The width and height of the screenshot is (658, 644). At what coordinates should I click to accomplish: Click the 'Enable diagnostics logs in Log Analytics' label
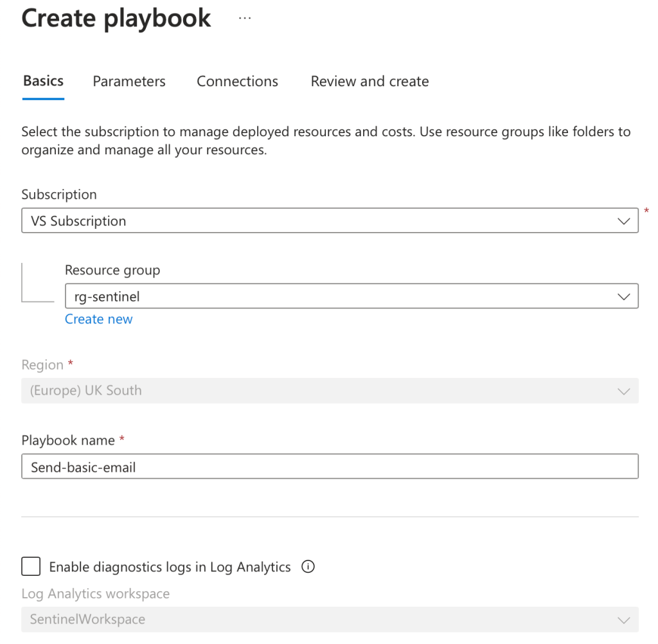[170, 567]
